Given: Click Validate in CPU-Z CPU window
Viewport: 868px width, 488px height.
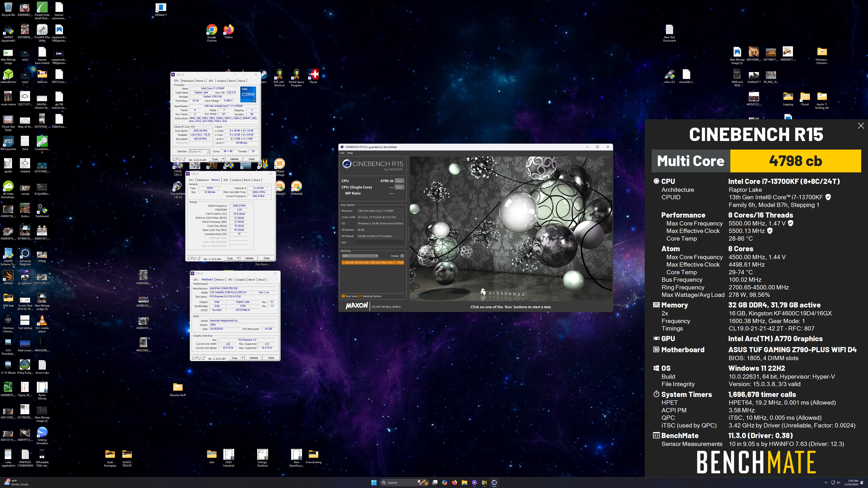Looking at the screenshot, I should 234,159.
